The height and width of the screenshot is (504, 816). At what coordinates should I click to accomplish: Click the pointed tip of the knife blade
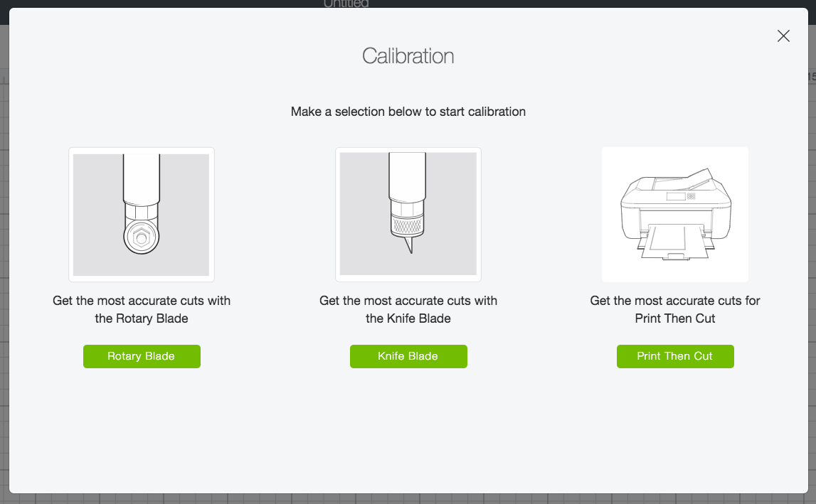[x=409, y=246]
